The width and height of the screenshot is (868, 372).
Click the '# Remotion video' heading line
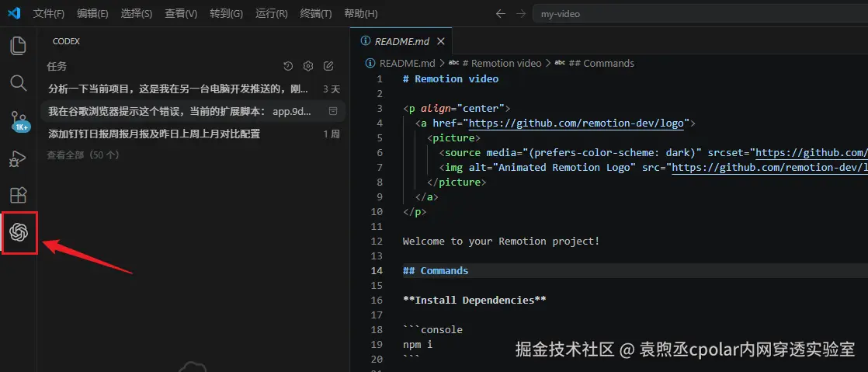(x=450, y=78)
